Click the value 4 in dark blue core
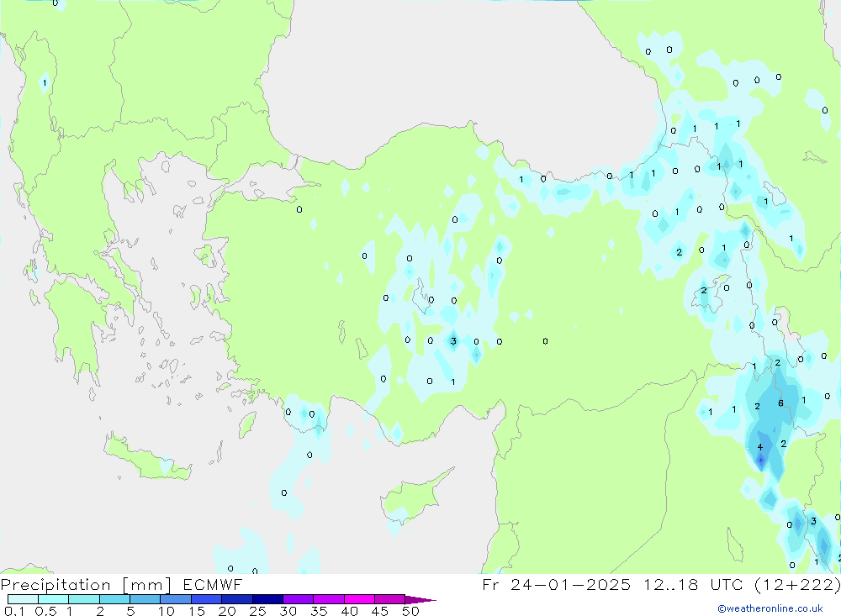The image size is (841, 616). pyautogui.click(x=760, y=447)
